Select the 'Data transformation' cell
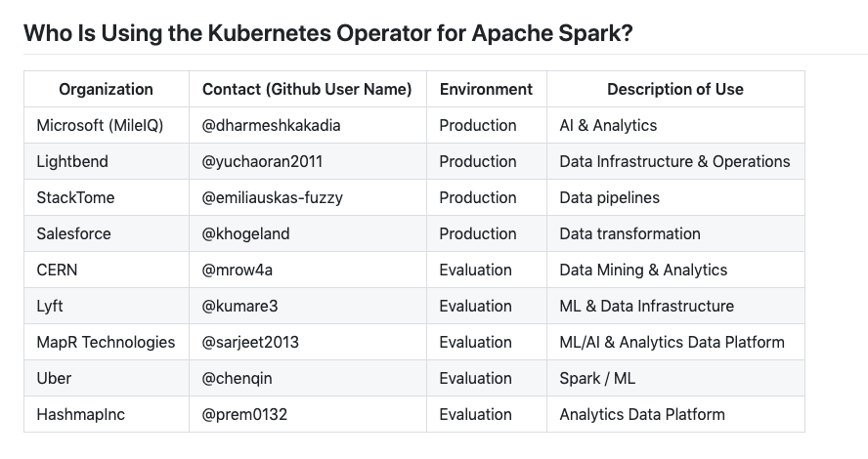The height and width of the screenshot is (459, 868). [x=675, y=234]
